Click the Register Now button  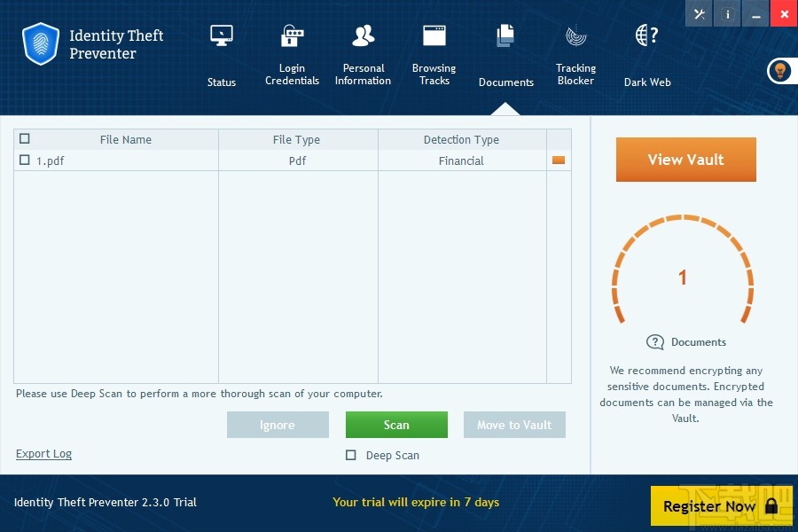pyautogui.click(x=722, y=505)
